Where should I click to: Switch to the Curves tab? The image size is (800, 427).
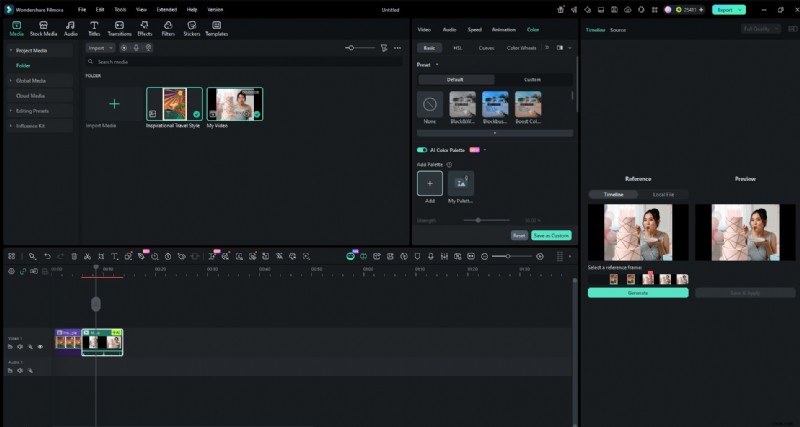[486, 48]
